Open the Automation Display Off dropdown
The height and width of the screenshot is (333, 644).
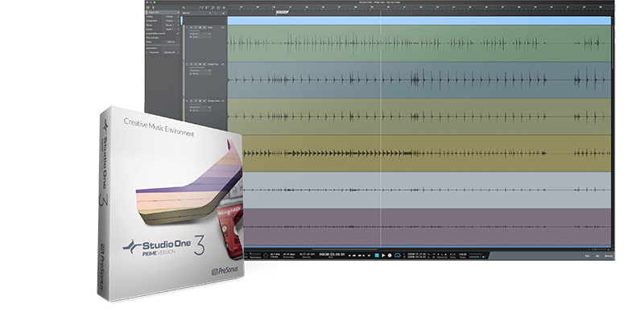point(171,52)
